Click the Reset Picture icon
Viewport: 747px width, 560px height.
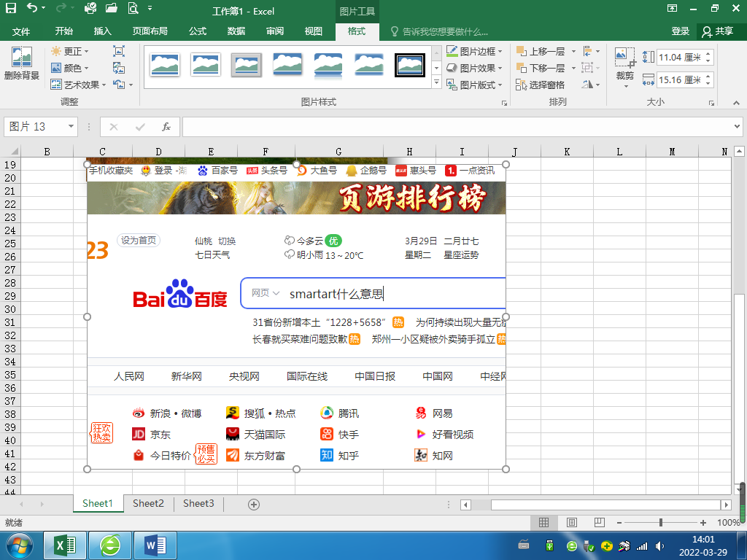coord(119,85)
